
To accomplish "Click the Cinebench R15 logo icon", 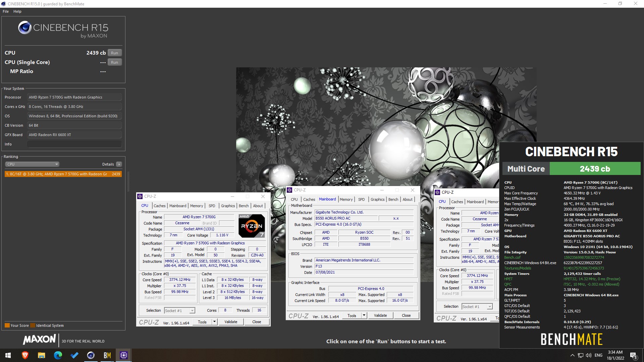I will point(25,27).
